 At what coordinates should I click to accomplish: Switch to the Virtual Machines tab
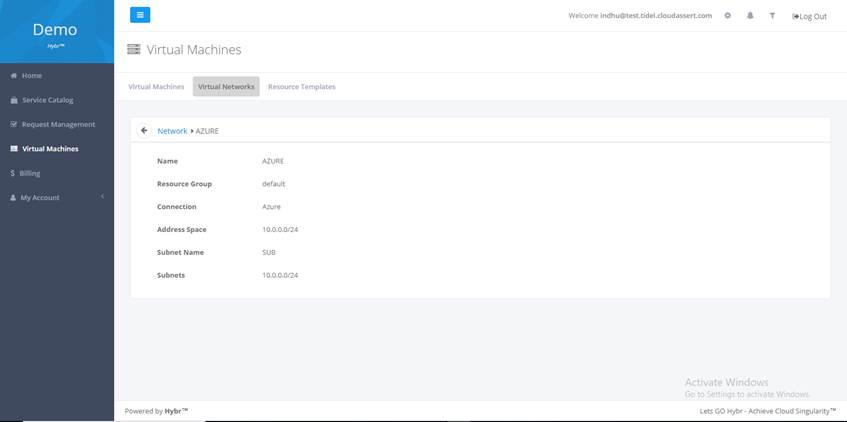tap(156, 87)
